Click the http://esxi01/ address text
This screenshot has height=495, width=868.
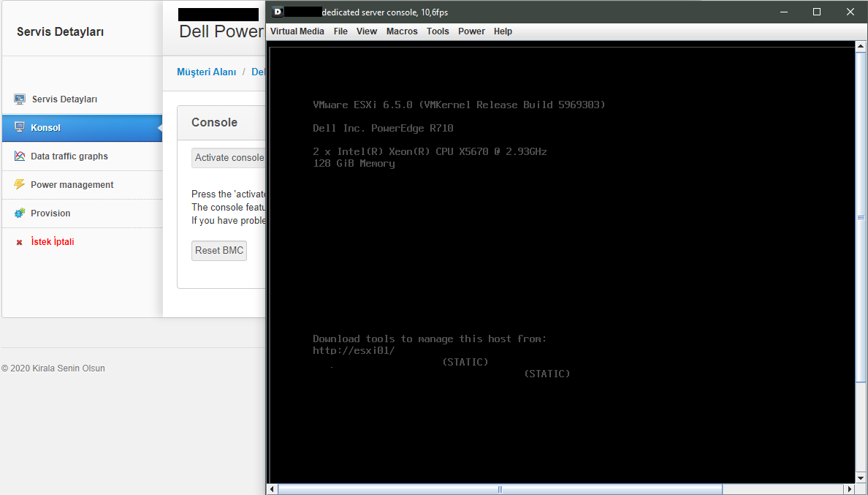[x=354, y=350]
